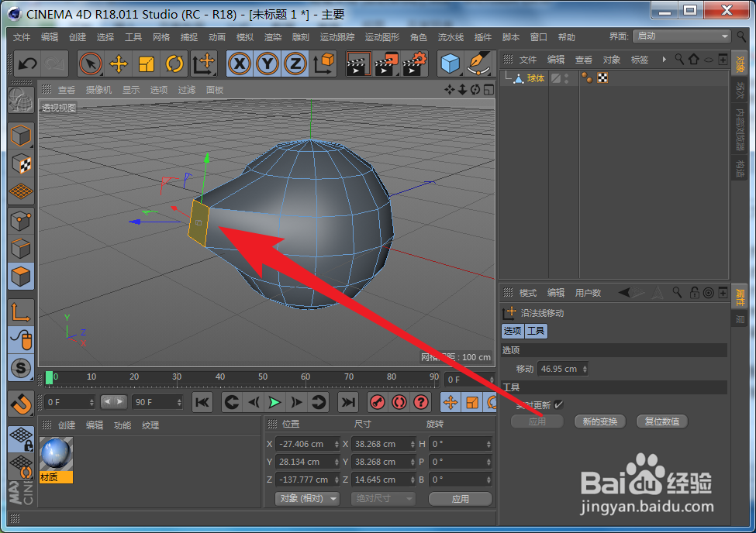This screenshot has height=533, width=756.
Task: Toggle 球体 visibility dots
Action: click(567, 78)
